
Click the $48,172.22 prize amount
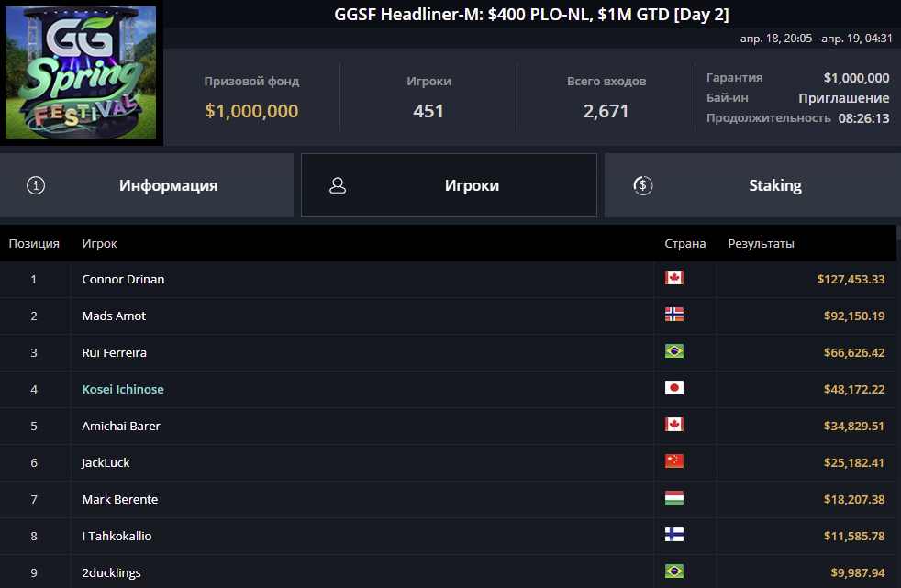(x=854, y=389)
